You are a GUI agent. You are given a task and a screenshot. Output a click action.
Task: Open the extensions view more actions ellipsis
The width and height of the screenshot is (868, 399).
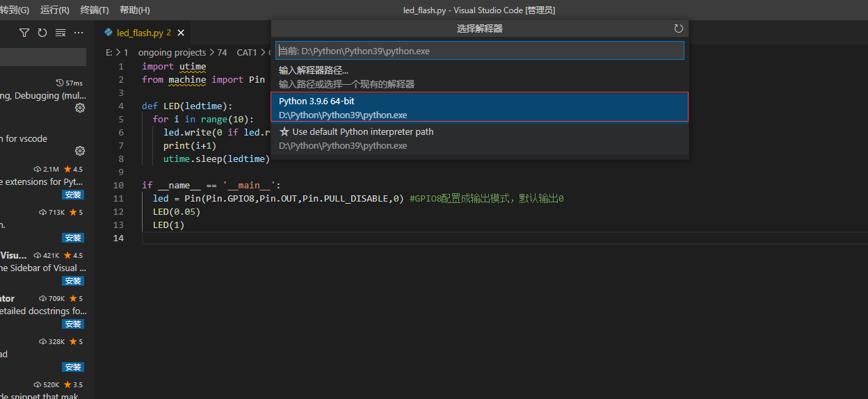click(x=79, y=33)
